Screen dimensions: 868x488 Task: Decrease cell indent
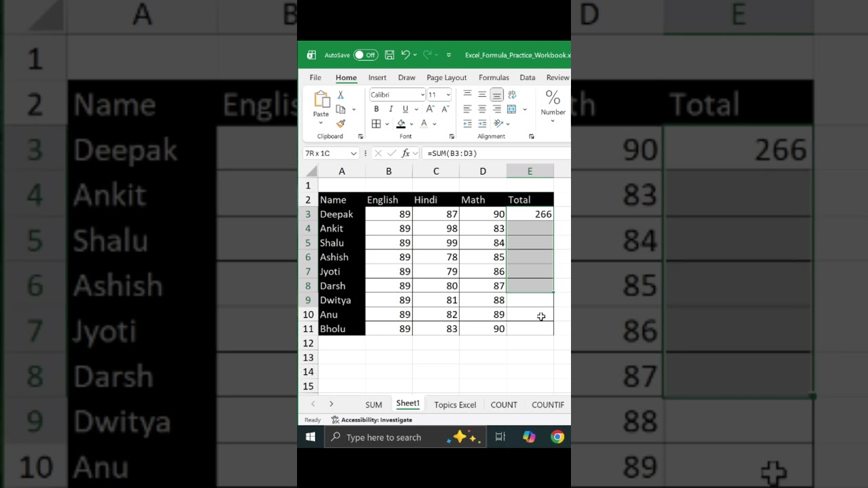[x=467, y=124]
